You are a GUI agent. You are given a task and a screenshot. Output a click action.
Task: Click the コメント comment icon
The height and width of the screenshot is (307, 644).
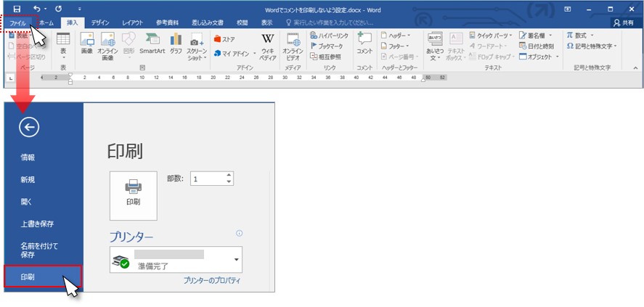pyautogui.click(x=364, y=43)
